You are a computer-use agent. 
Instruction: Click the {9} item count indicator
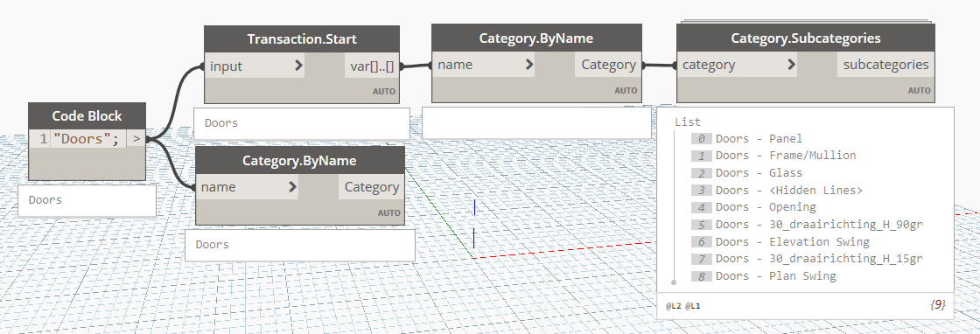[937, 304]
